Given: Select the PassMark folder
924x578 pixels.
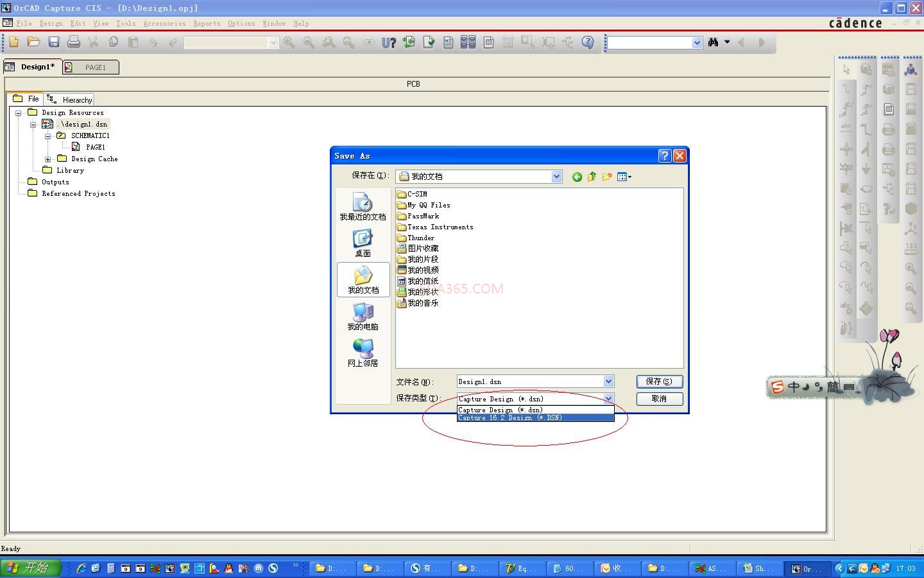Looking at the screenshot, I should [x=418, y=216].
